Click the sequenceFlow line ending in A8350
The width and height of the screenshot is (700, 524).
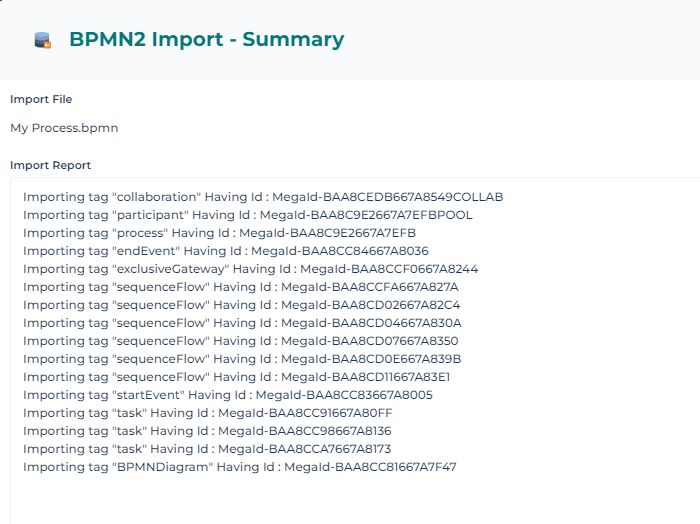[240, 341]
